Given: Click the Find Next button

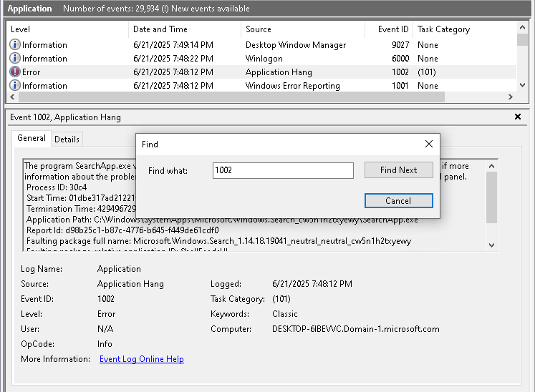Looking at the screenshot, I should [398, 170].
